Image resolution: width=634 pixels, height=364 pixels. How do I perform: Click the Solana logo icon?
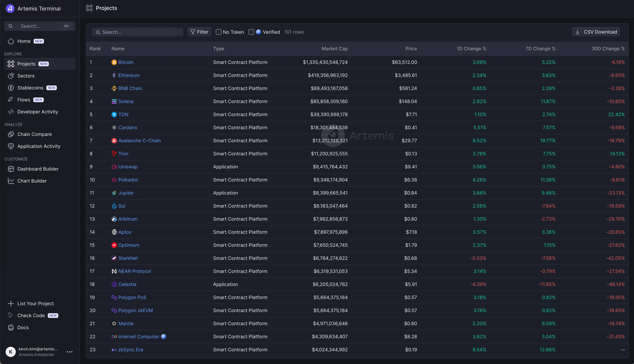(x=114, y=101)
